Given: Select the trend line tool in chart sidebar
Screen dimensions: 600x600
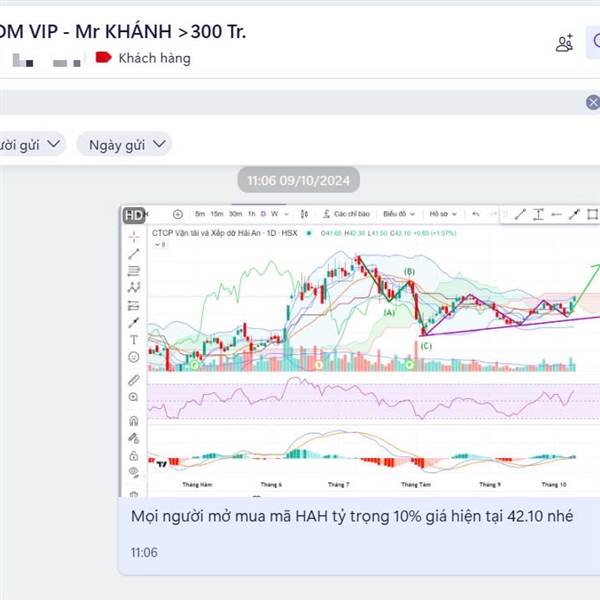Looking at the screenshot, I should point(134,254).
